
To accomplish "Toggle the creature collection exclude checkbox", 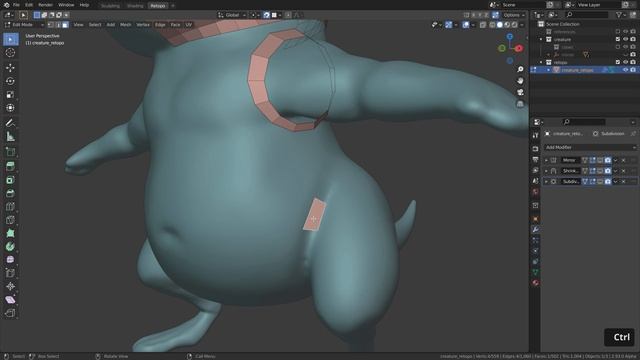I will tap(618, 39).
